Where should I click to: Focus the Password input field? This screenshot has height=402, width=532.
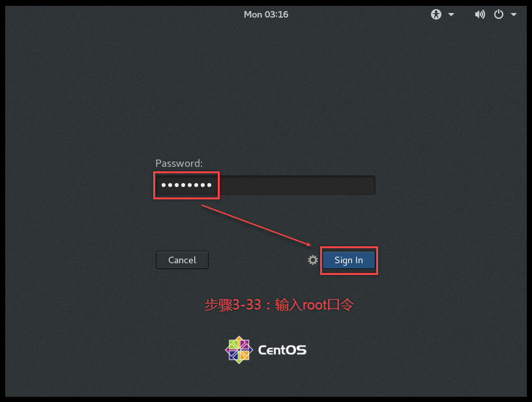tap(265, 185)
